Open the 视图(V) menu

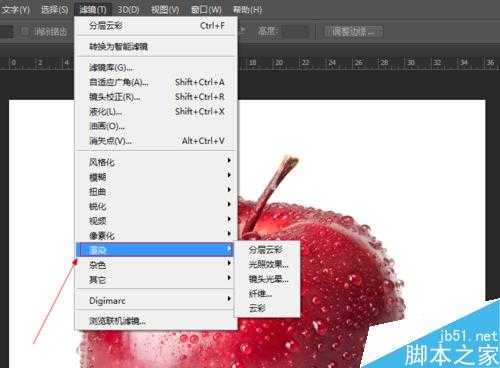(x=165, y=9)
